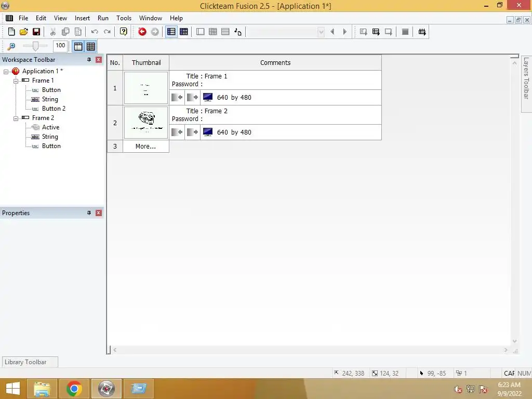Click the Open file folder icon
The image size is (532, 399).
pyautogui.click(x=24, y=32)
